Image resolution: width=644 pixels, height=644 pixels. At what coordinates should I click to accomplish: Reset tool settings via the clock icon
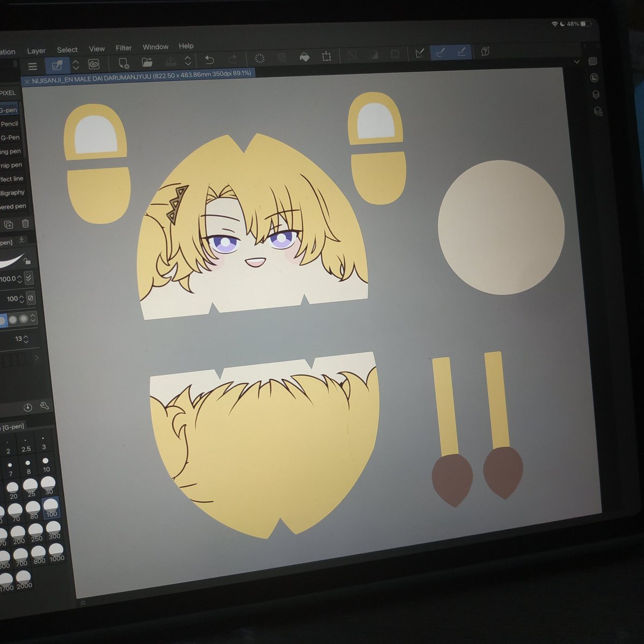pos(28,408)
